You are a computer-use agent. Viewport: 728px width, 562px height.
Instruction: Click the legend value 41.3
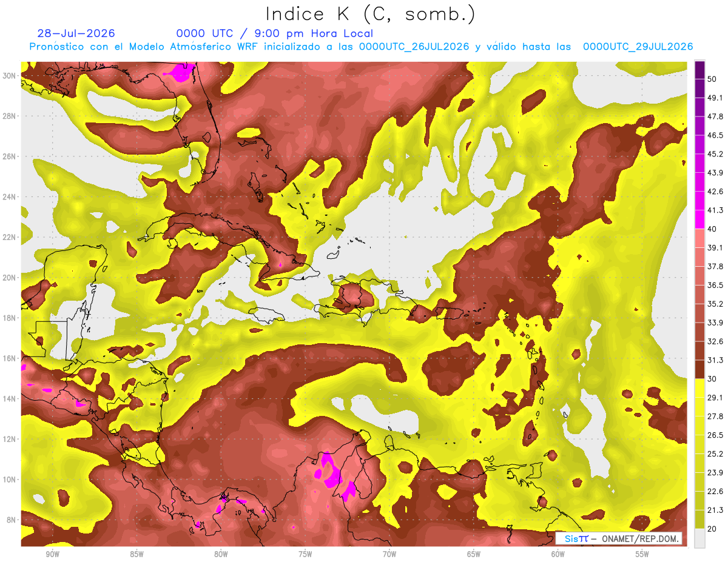coord(715,210)
